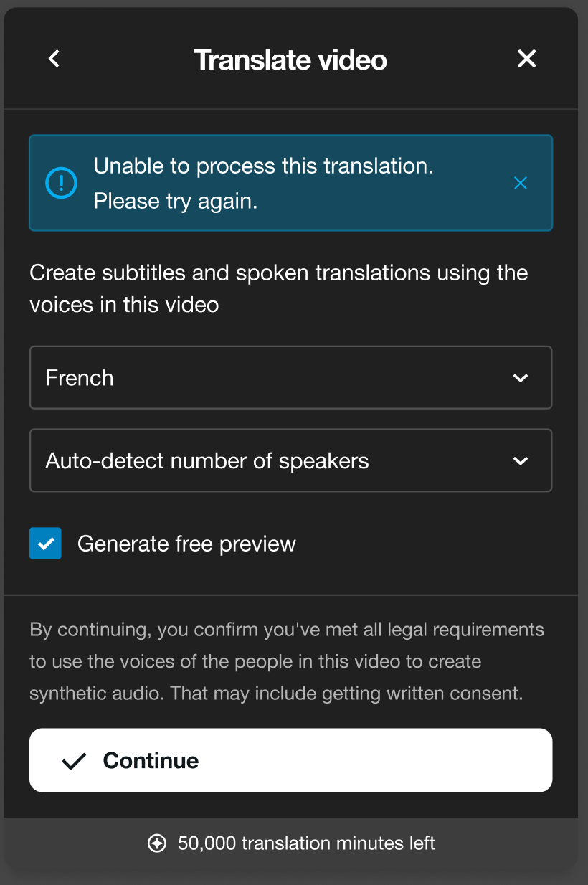Image resolution: width=588 pixels, height=885 pixels.
Task: Click the checkmark icon inside Continue button
Action: (74, 761)
